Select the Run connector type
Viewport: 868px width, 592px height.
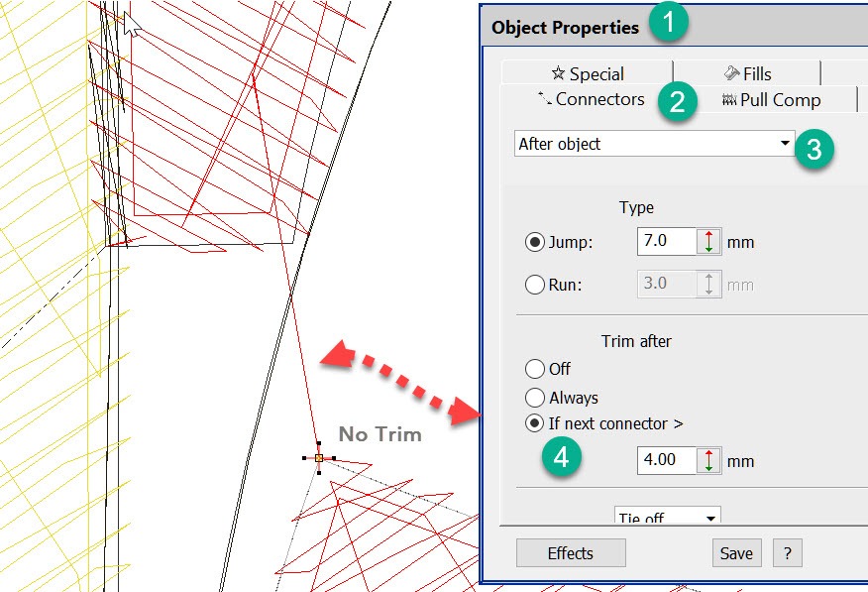tap(534, 285)
